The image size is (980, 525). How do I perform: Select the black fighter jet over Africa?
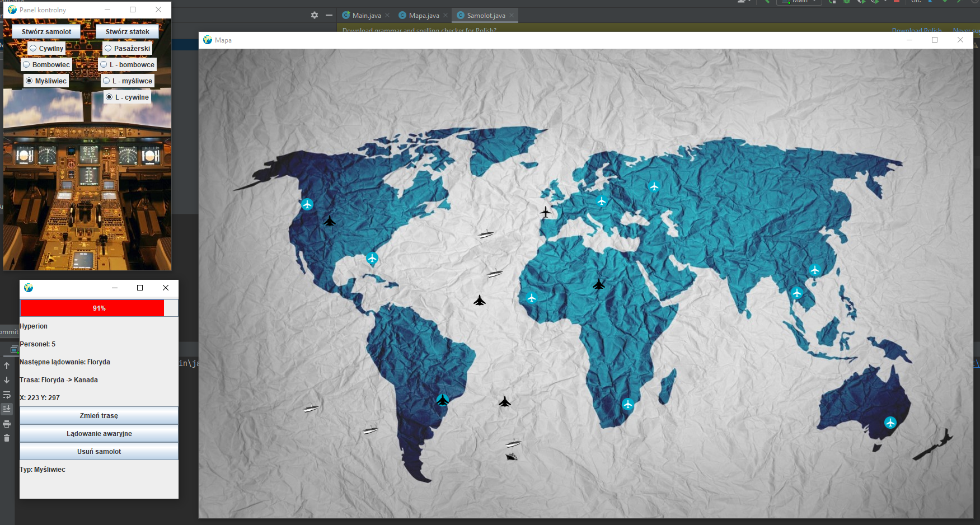point(599,284)
